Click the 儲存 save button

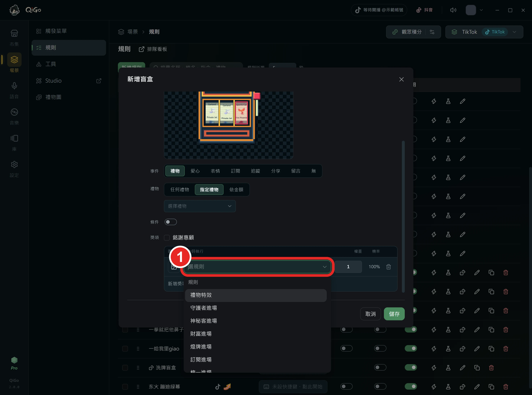pyautogui.click(x=394, y=314)
